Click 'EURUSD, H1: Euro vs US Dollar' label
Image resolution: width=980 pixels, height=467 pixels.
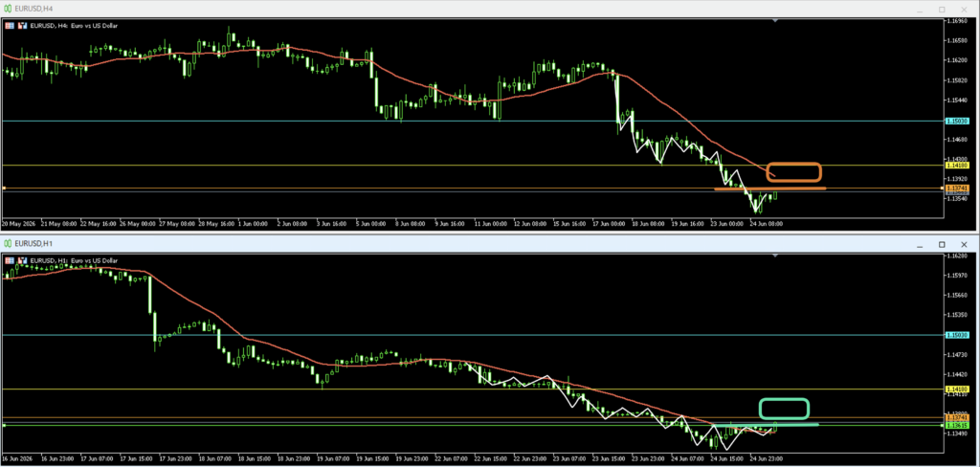coord(74,260)
